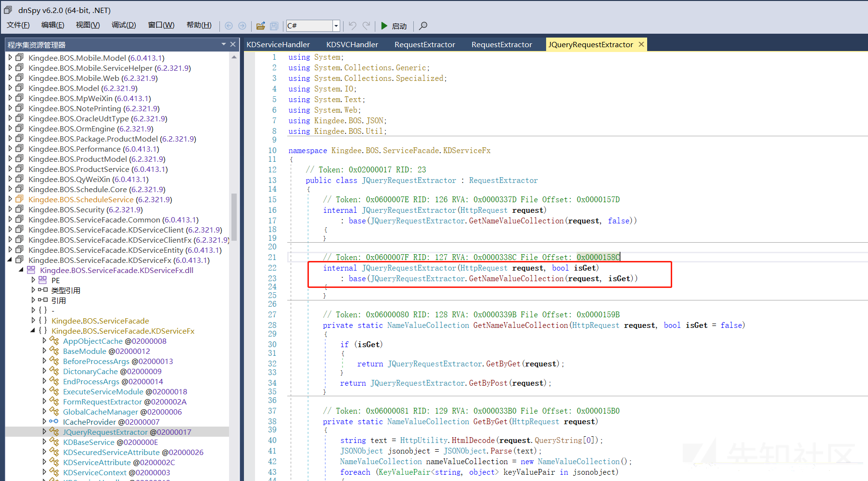Collapse the Kingdee.BOS.ServiceFacade.KDServiceFx assembly node
This screenshot has height=481, width=868.
click(10, 260)
